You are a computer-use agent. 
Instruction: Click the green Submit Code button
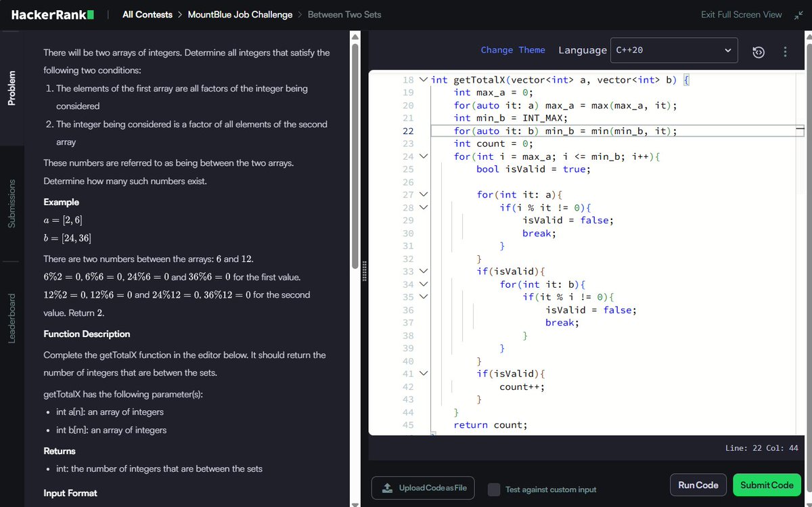tap(767, 485)
